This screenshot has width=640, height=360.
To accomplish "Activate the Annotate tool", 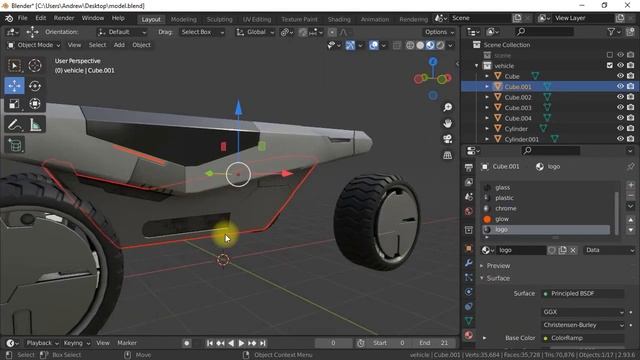I will [x=14, y=124].
